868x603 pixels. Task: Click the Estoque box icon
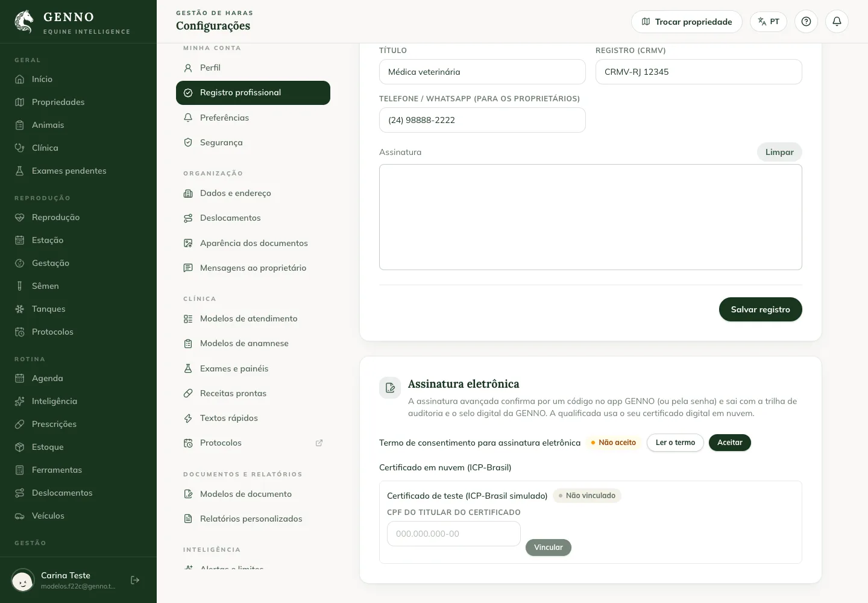click(19, 447)
